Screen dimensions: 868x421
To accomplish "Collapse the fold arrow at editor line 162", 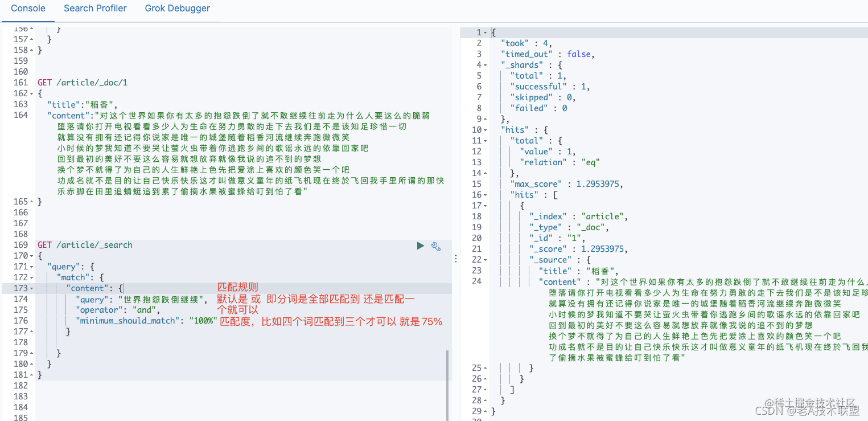I will click(31, 93).
